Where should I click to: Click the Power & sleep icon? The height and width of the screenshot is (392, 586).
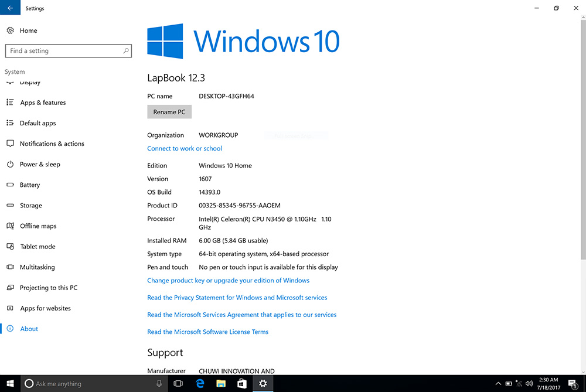pyautogui.click(x=10, y=164)
